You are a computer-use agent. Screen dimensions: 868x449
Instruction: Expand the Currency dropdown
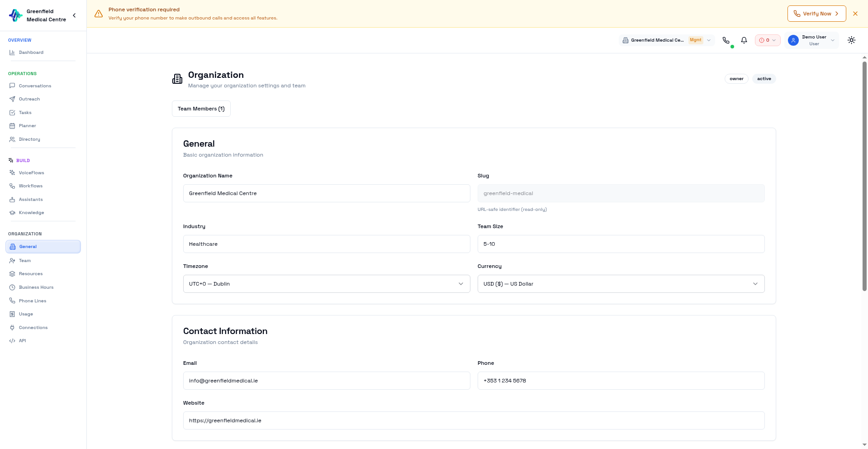[x=621, y=284]
